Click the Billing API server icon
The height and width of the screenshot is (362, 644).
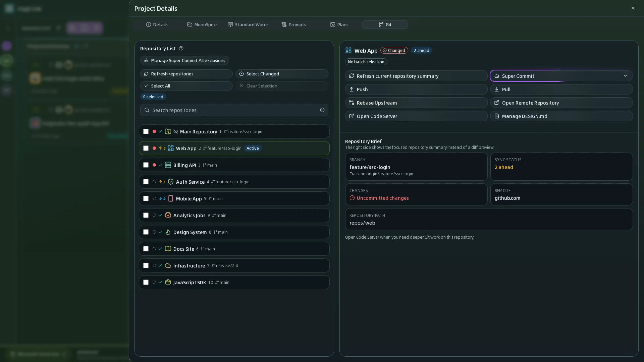[x=168, y=165]
